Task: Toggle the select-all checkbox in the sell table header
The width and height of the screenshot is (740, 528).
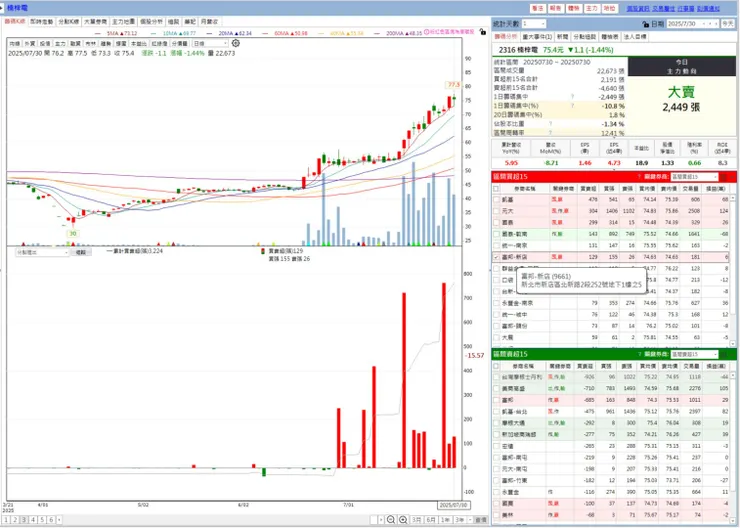Action: tap(496, 366)
